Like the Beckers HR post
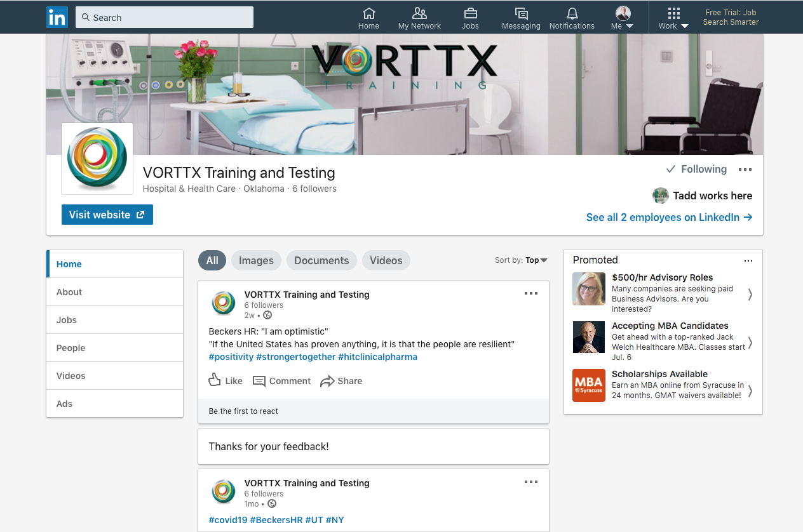The height and width of the screenshot is (532, 803). coord(226,381)
